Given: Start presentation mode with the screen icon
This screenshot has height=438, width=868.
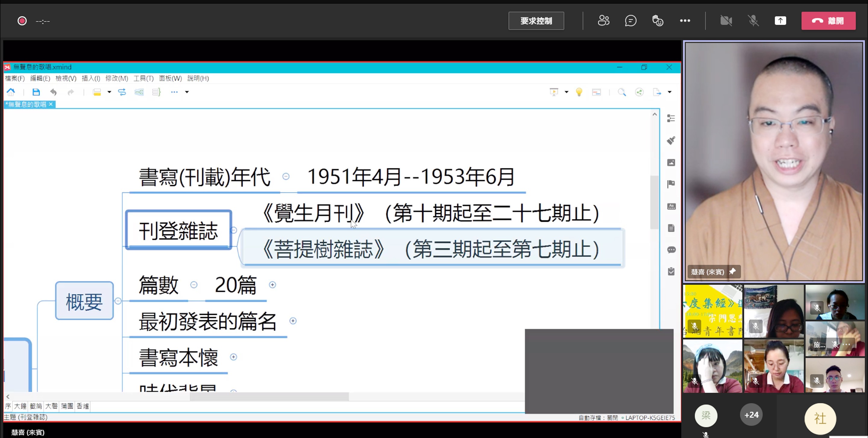Looking at the screenshot, I should [x=554, y=92].
